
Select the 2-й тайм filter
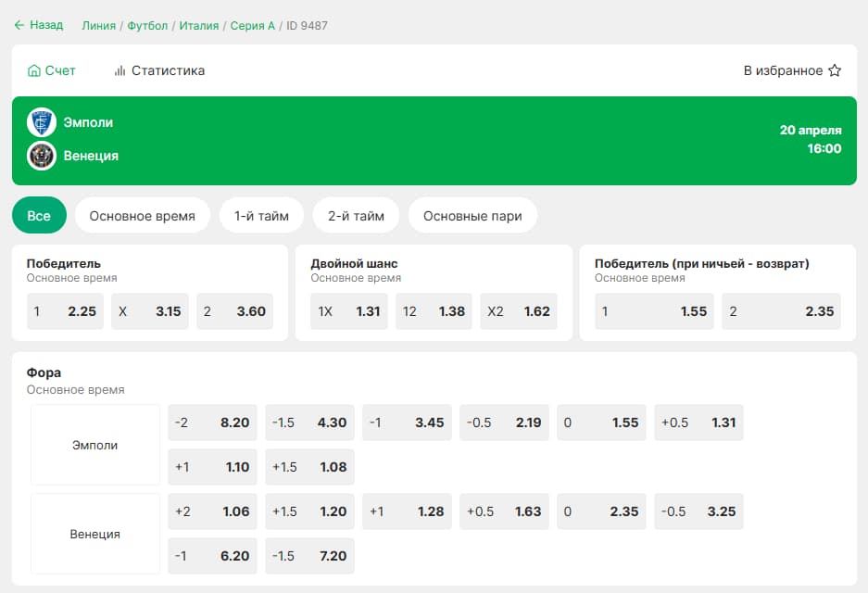356,215
